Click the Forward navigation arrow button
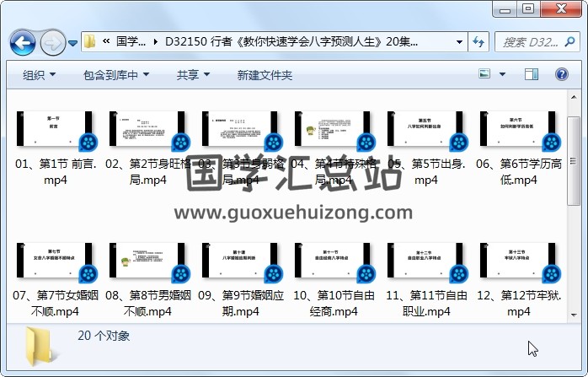Image resolution: width=588 pixels, height=377 pixels. [x=51, y=41]
